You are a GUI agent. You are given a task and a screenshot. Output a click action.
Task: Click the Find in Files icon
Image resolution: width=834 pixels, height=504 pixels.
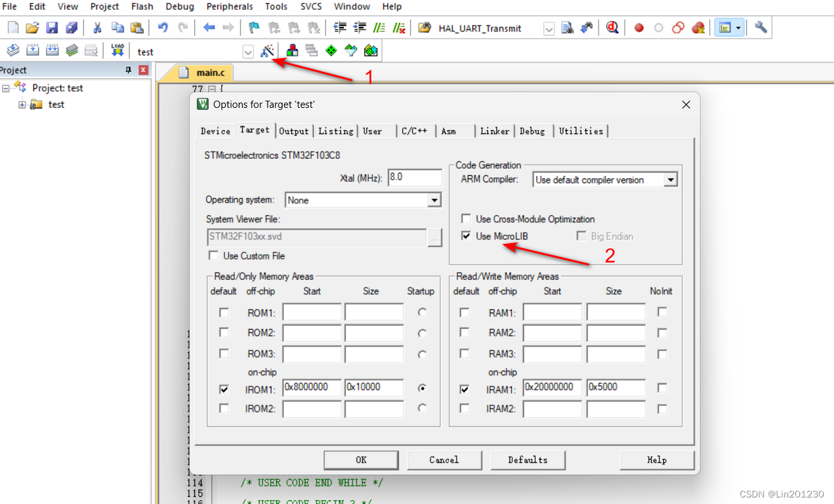coord(567,27)
